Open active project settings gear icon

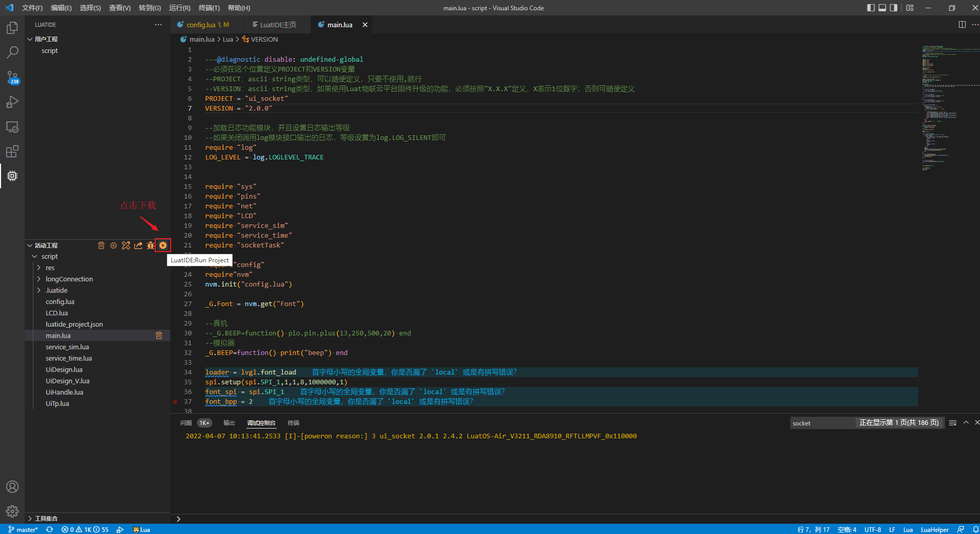click(x=114, y=245)
